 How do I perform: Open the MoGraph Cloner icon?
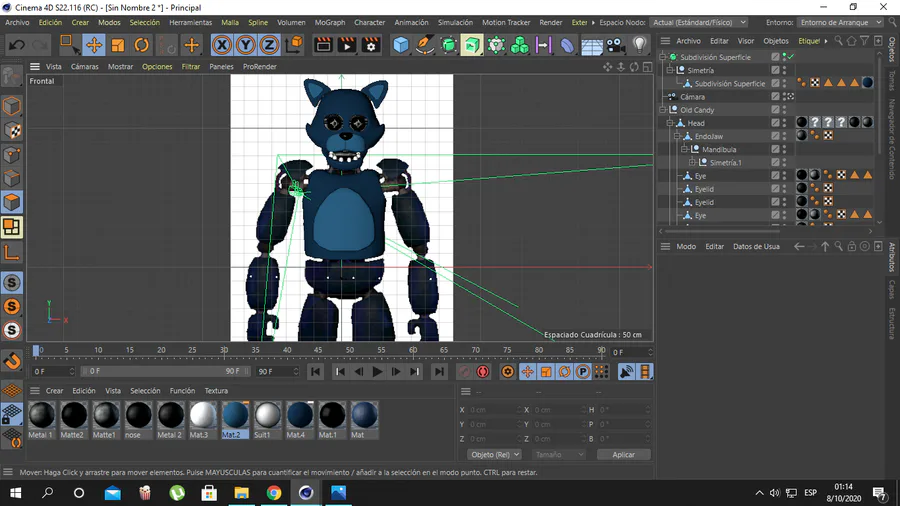[x=519, y=45]
